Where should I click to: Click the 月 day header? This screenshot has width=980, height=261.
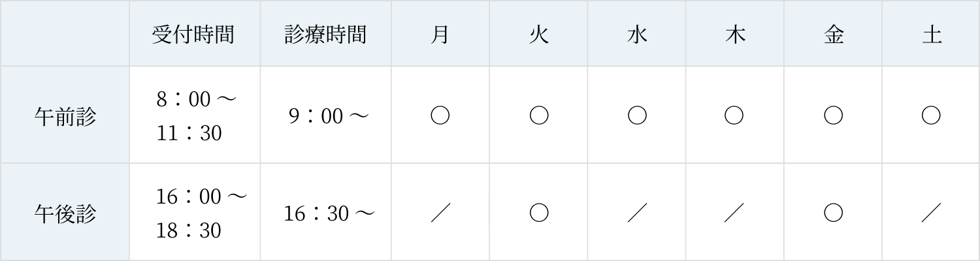(x=440, y=35)
